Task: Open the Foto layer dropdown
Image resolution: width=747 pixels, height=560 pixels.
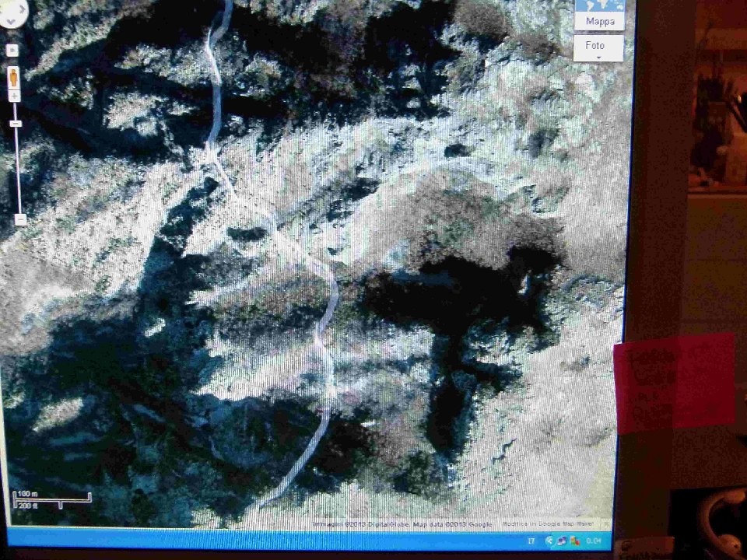Action: (598, 48)
